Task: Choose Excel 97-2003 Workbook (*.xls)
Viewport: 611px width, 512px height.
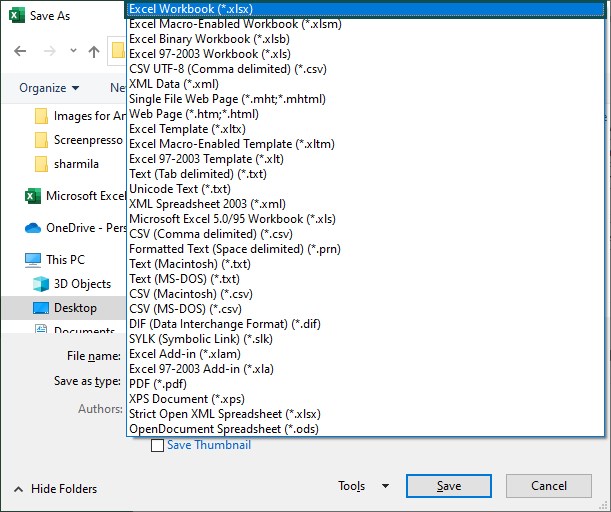Action: (x=365, y=54)
